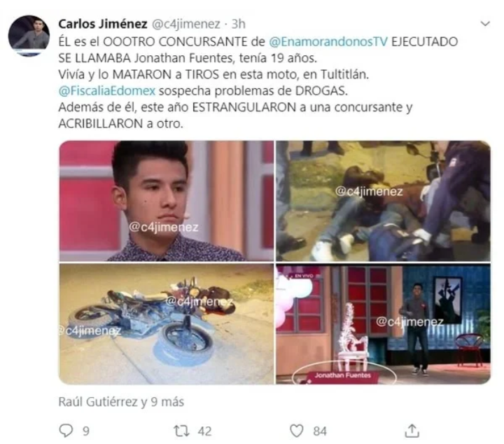Screen dimensions: 504x444
Task: Retweet this post using the arrows icon
Action: click(x=181, y=431)
